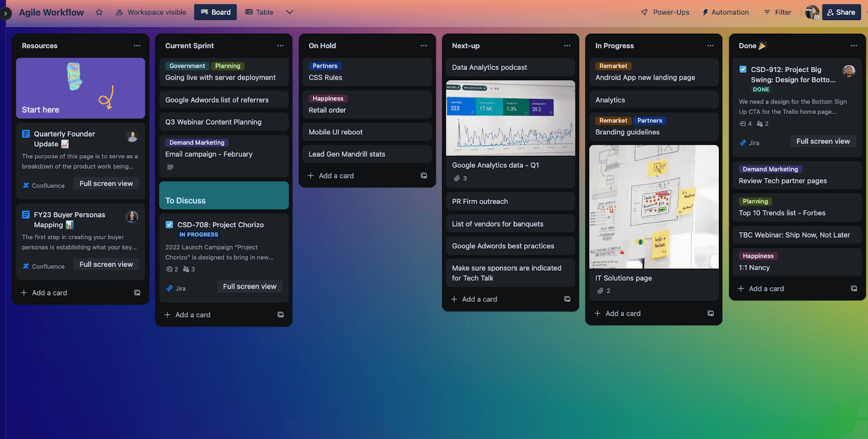Open Resources list actions menu
This screenshot has width=868, height=439.
tap(137, 46)
